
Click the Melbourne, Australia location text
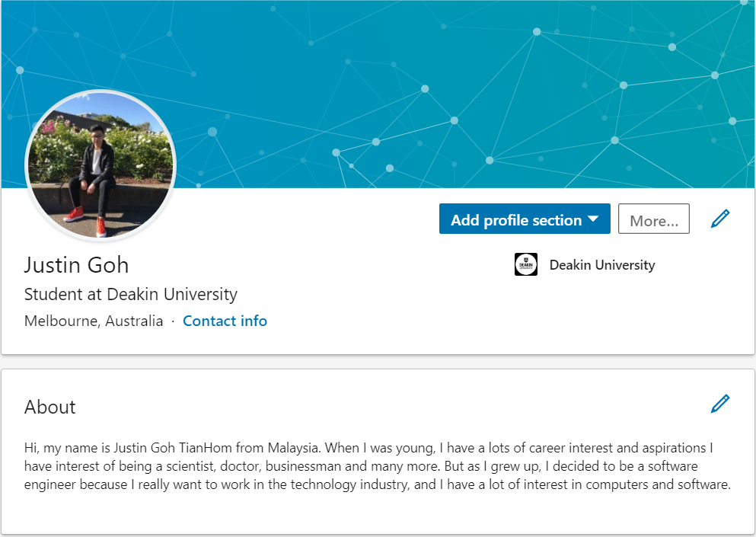coord(94,321)
